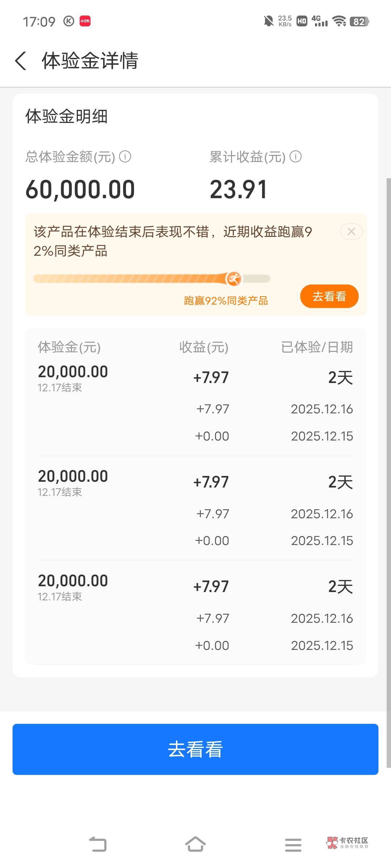
Task: Tap the running figure progress marker
Action: [234, 278]
